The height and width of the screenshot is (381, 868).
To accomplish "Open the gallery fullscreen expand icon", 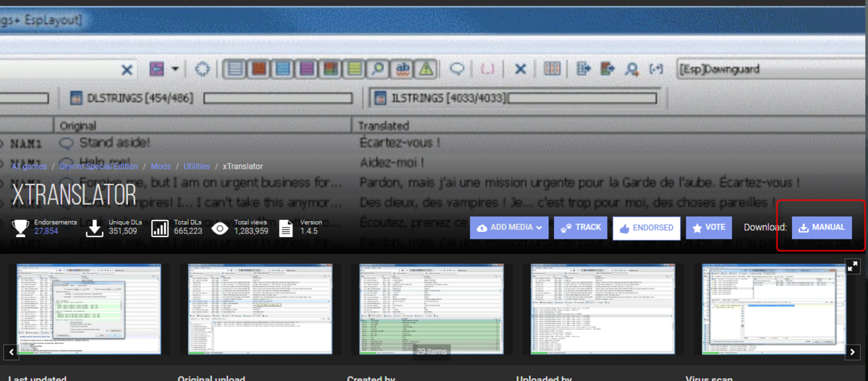I will (853, 267).
